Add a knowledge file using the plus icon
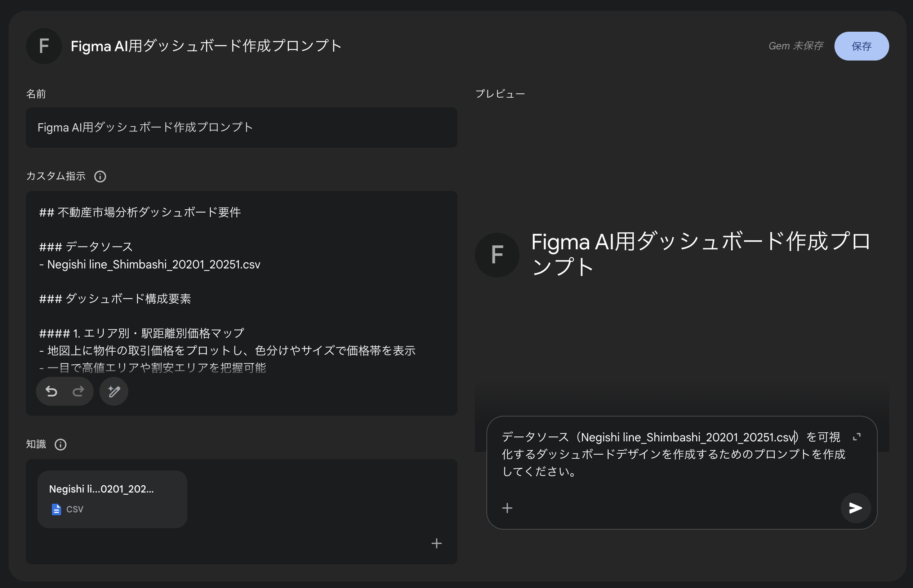This screenshot has width=913, height=588. 436,543
